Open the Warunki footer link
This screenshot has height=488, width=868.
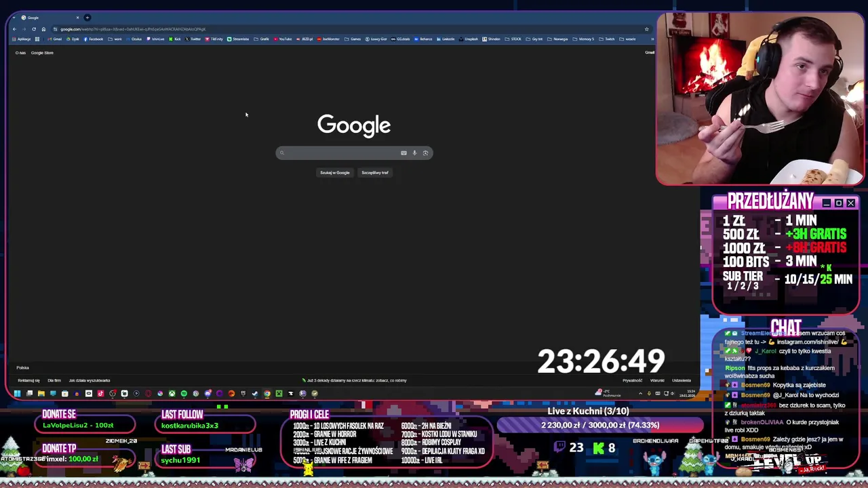[657, 380]
